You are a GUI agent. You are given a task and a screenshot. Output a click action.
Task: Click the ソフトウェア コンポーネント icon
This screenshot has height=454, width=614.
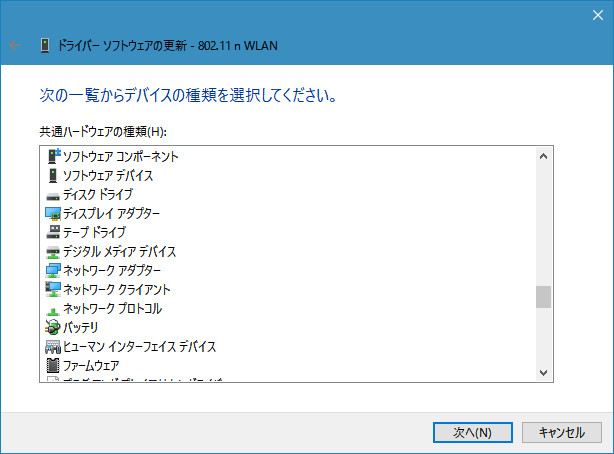click(x=53, y=156)
